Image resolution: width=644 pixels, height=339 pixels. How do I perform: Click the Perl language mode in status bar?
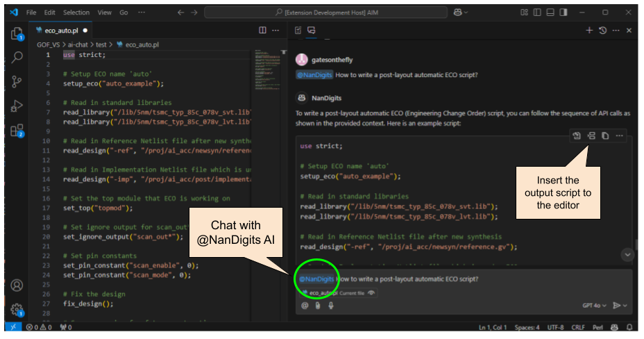click(x=598, y=327)
